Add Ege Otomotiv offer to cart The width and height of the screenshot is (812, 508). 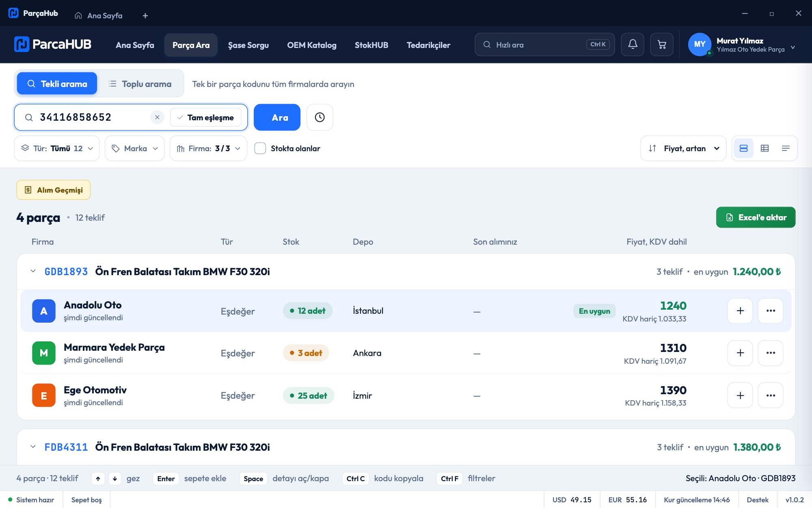740,395
